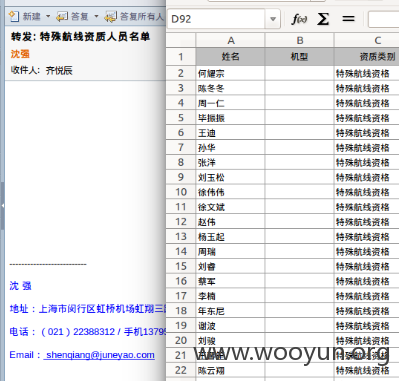Open the Name Box dropdown arrow
This screenshot has height=381, width=399.
coord(273,19)
